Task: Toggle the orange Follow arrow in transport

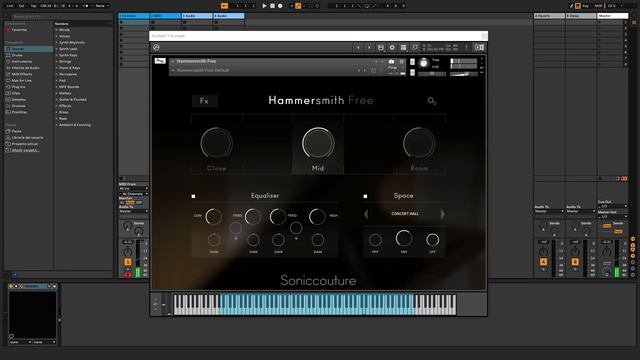Action: [224, 6]
